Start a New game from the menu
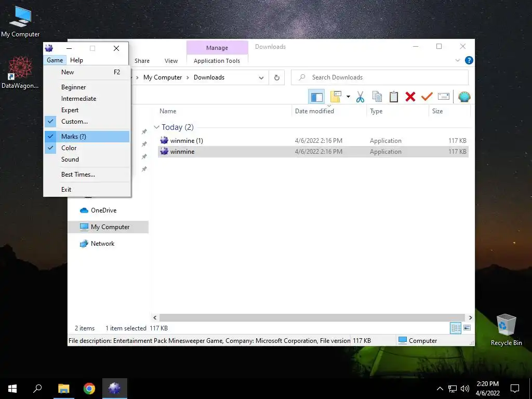The width and height of the screenshot is (532, 399). [x=87, y=72]
